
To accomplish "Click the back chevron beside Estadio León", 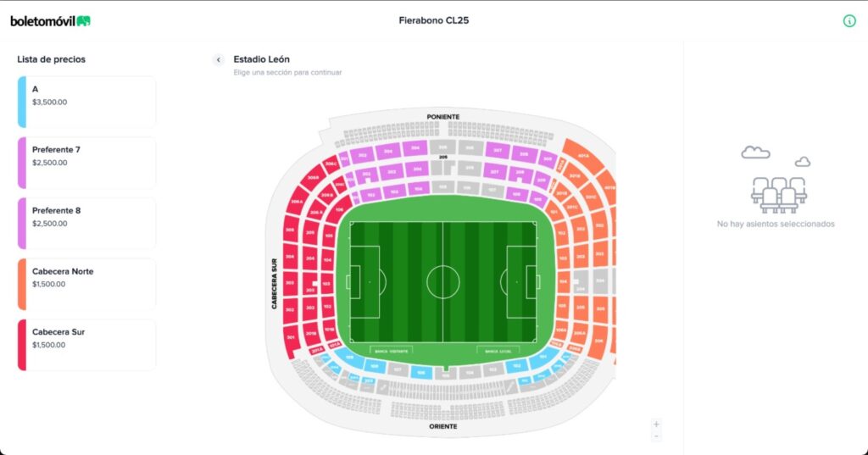I will coord(218,60).
